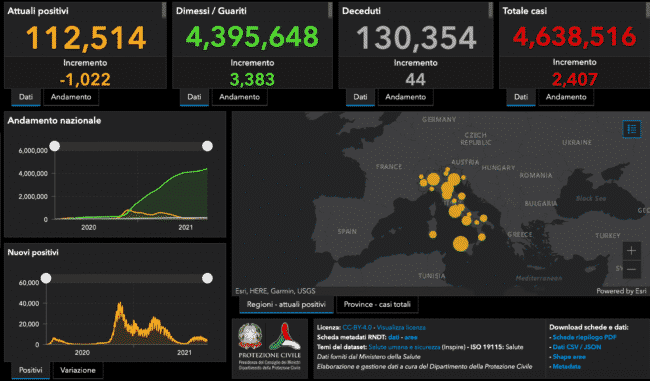
Task: Click the 4,395,648 recovered figure
Action: [252, 36]
